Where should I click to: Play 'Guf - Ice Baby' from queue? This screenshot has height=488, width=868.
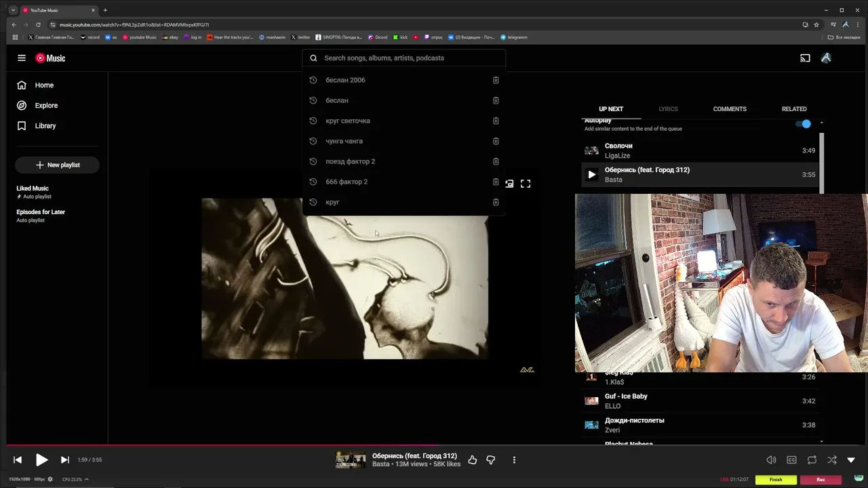700,401
